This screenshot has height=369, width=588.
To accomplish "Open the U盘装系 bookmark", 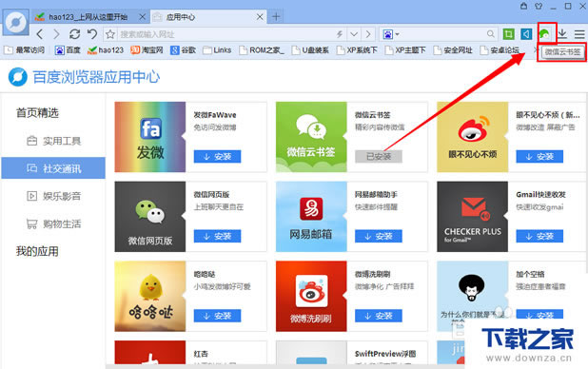I will pyautogui.click(x=310, y=50).
